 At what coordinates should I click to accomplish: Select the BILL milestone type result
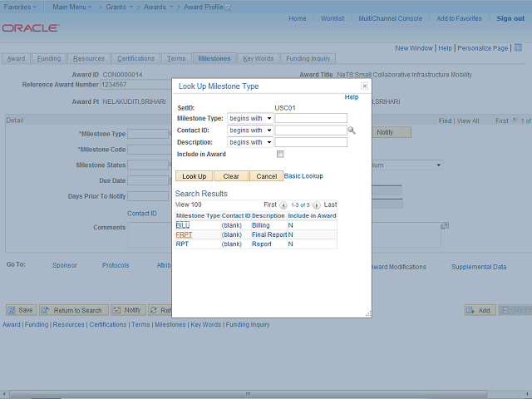coord(183,225)
